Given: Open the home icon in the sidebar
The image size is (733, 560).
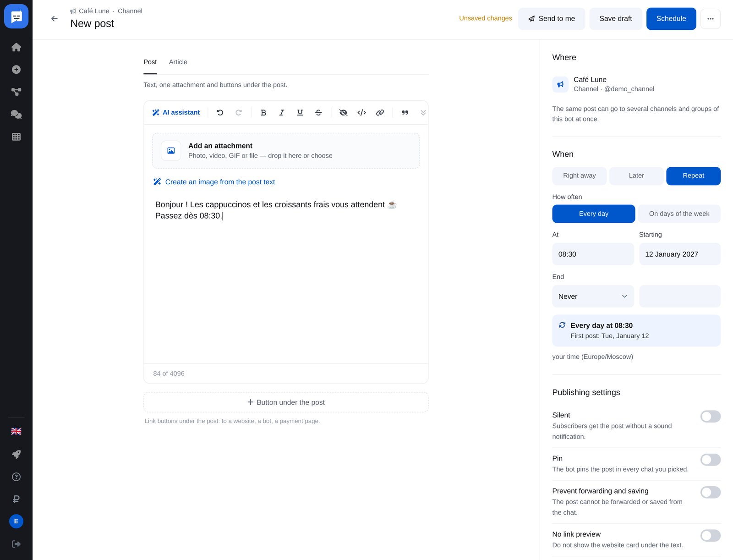Looking at the screenshot, I should click(x=16, y=47).
